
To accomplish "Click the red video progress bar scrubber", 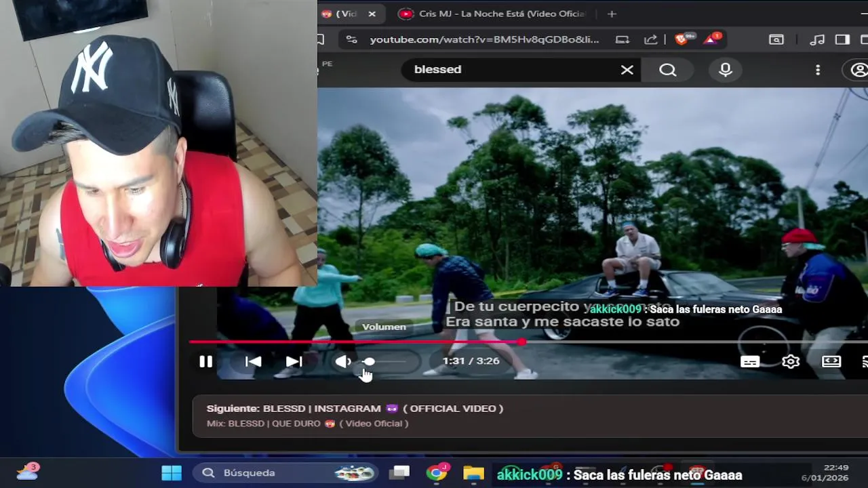I will (x=521, y=342).
